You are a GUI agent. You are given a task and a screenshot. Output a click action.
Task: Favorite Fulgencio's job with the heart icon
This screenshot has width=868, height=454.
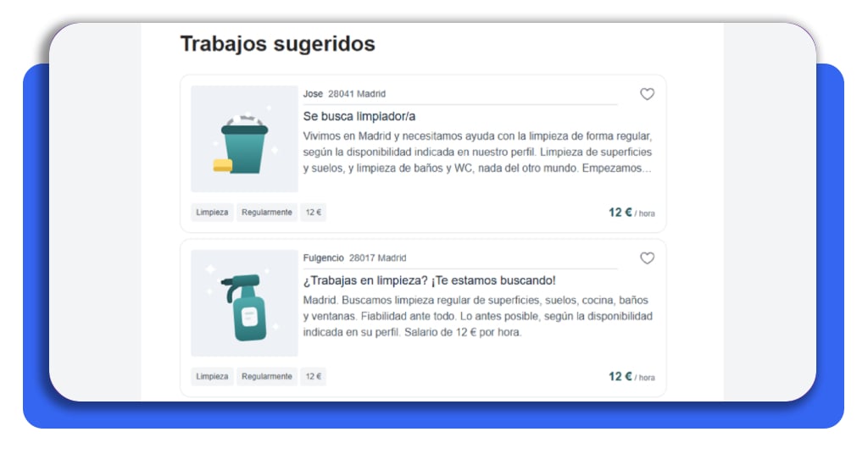pyautogui.click(x=647, y=258)
